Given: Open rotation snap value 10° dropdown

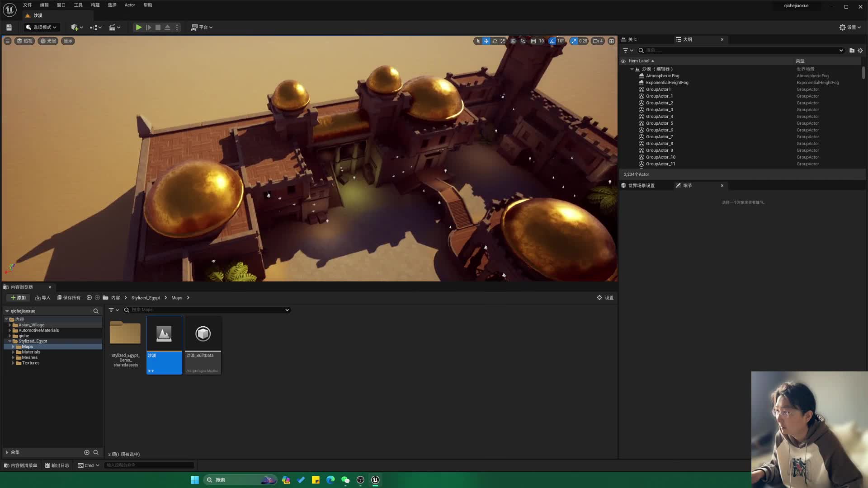Looking at the screenshot, I should click(561, 41).
